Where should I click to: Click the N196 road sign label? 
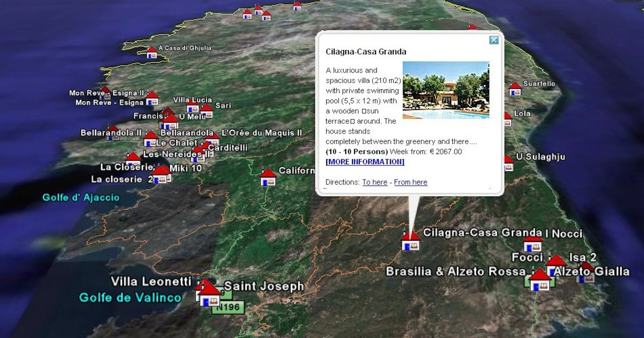click(x=228, y=307)
